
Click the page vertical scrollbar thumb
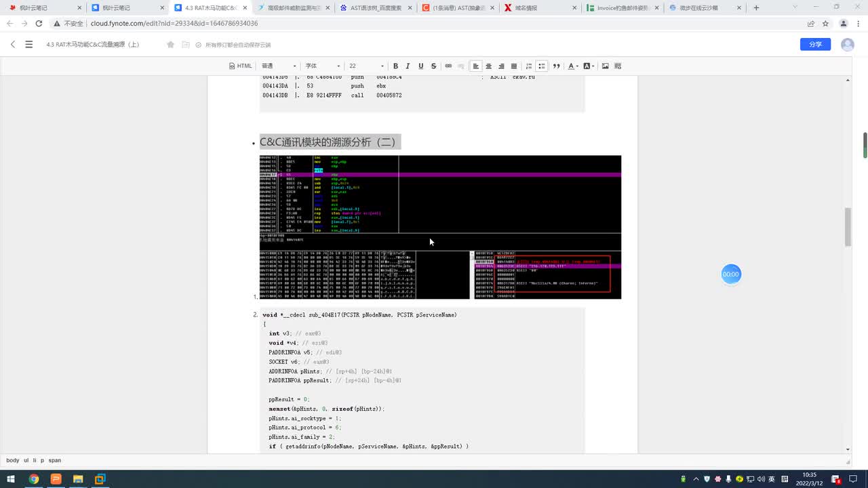[x=848, y=227]
